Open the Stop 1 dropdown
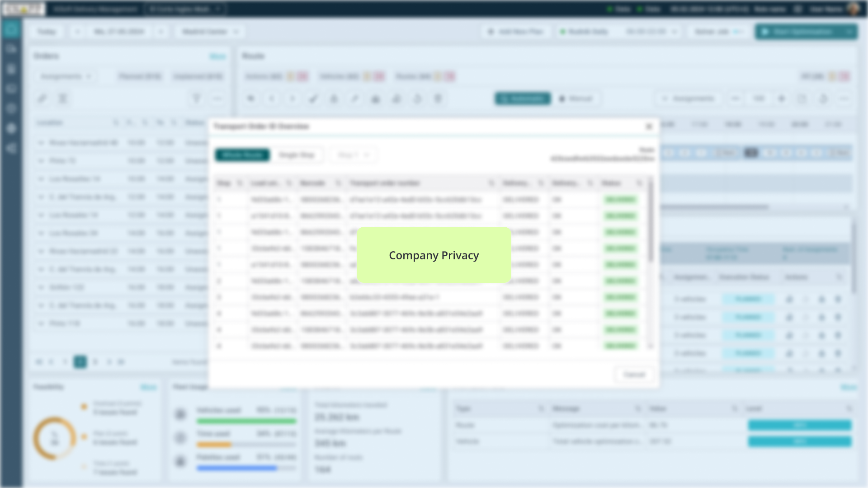 [354, 155]
